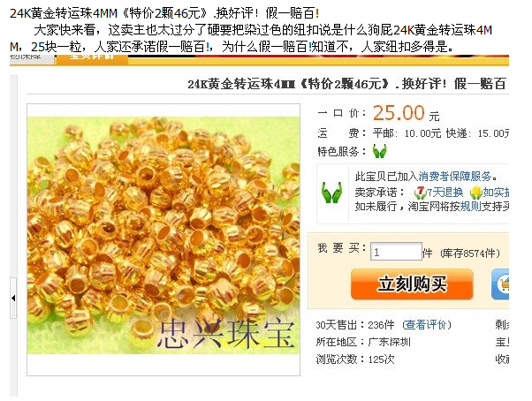Click the 忠兴珠宝 watermark on image
This screenshot has height=401, width=532.
click(225, 335)
